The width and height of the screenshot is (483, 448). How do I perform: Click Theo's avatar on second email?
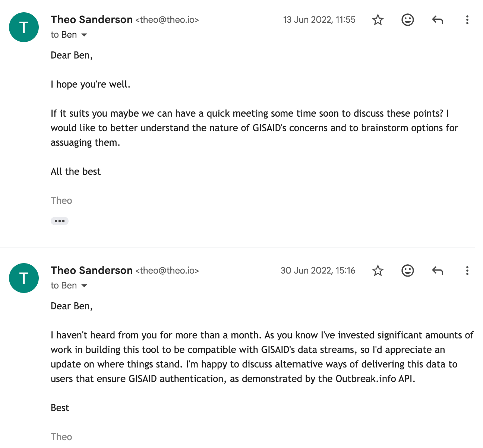click(24, 278)
